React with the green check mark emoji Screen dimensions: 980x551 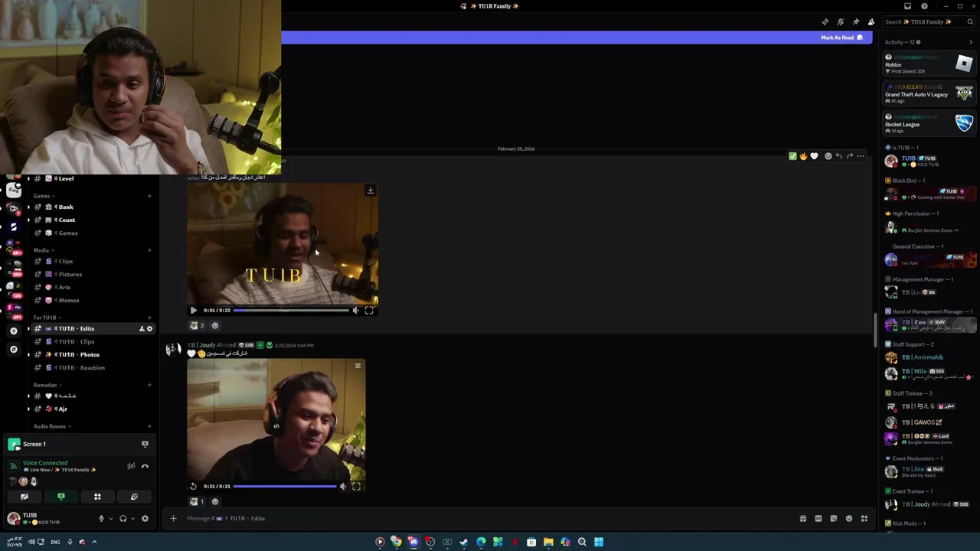click(792, 156)
